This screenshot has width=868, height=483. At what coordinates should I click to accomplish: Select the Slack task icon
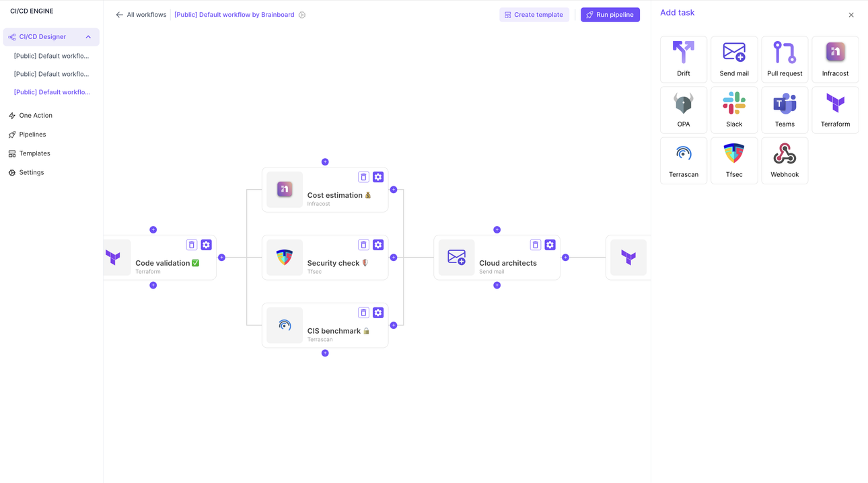pos(733,110)
